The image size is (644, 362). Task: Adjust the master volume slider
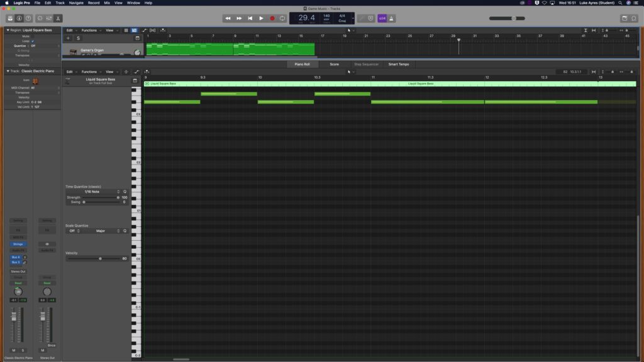[x=507, y=18]
